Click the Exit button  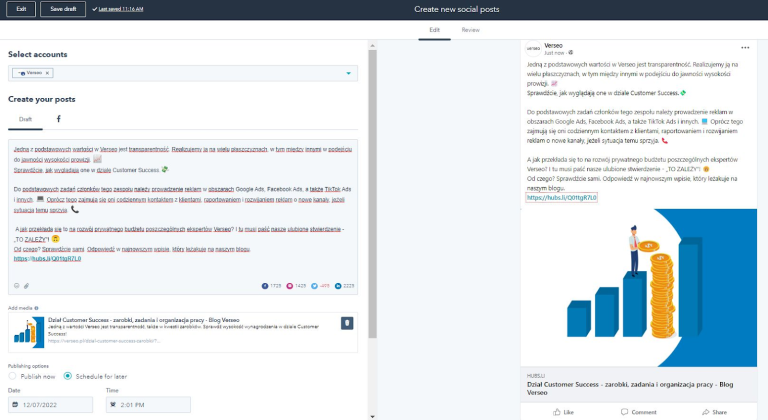pyautogui.click(x=21, y=9)
